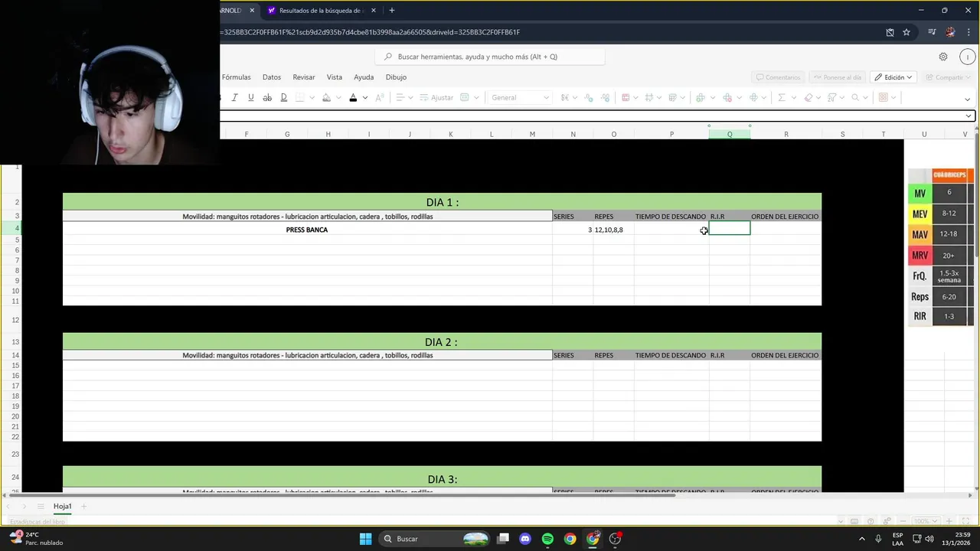Zoom in with the plus button
This screenshot has height=551, width=980.
point(949,521)
